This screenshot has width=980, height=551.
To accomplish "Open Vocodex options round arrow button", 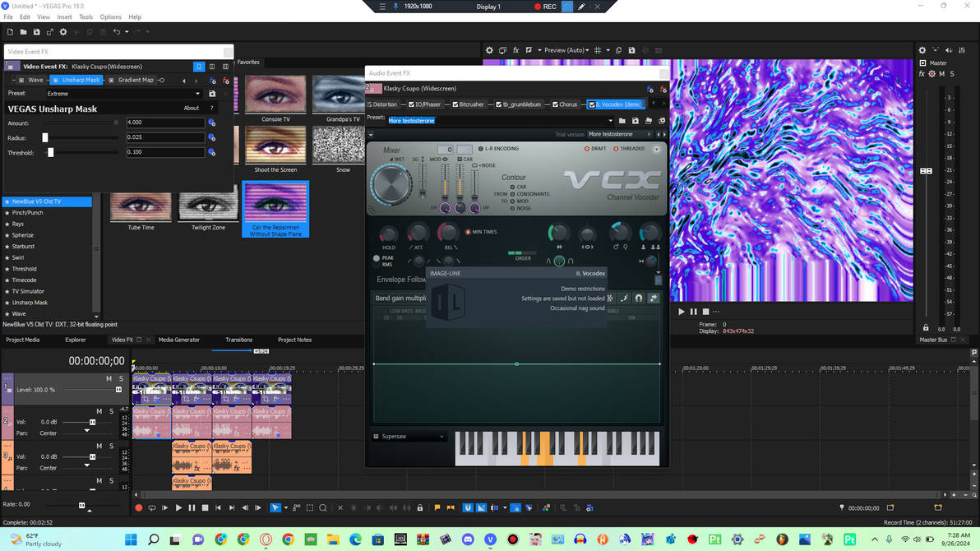I will [x=656, y=149].
